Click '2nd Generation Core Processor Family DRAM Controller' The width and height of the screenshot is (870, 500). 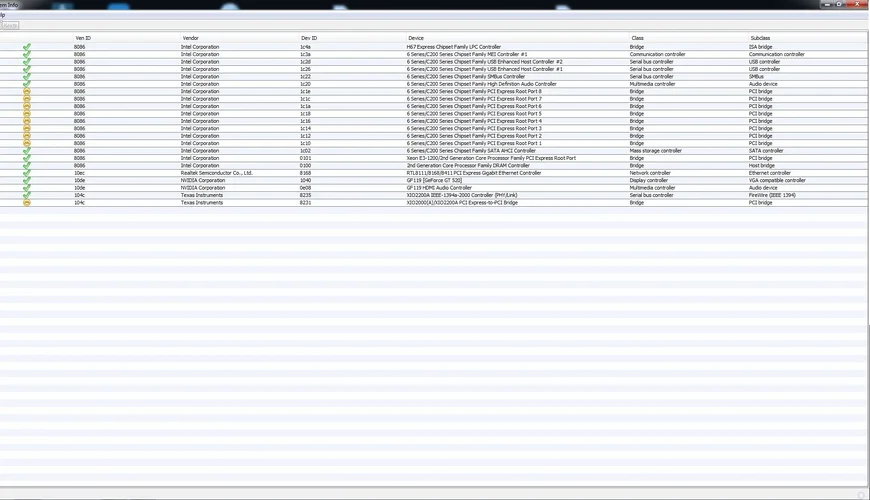(x=468, y=165)
